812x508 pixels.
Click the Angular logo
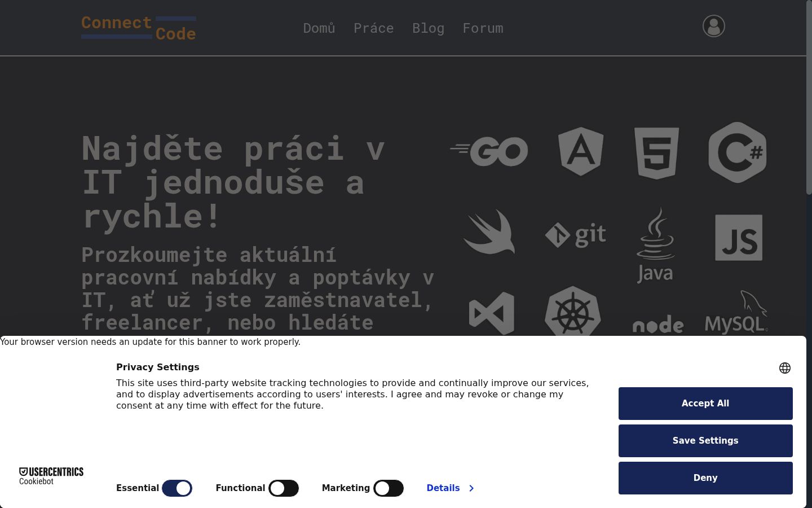pos(581,151)
